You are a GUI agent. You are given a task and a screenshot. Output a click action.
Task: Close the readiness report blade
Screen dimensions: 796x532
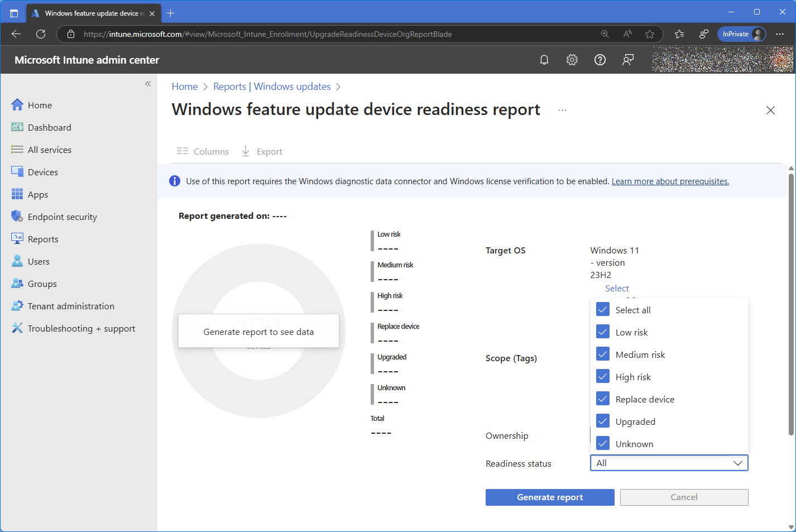point(770,111)
